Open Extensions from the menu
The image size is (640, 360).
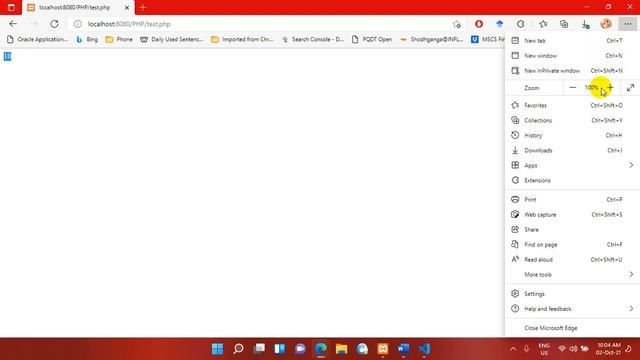coord(572,180)
